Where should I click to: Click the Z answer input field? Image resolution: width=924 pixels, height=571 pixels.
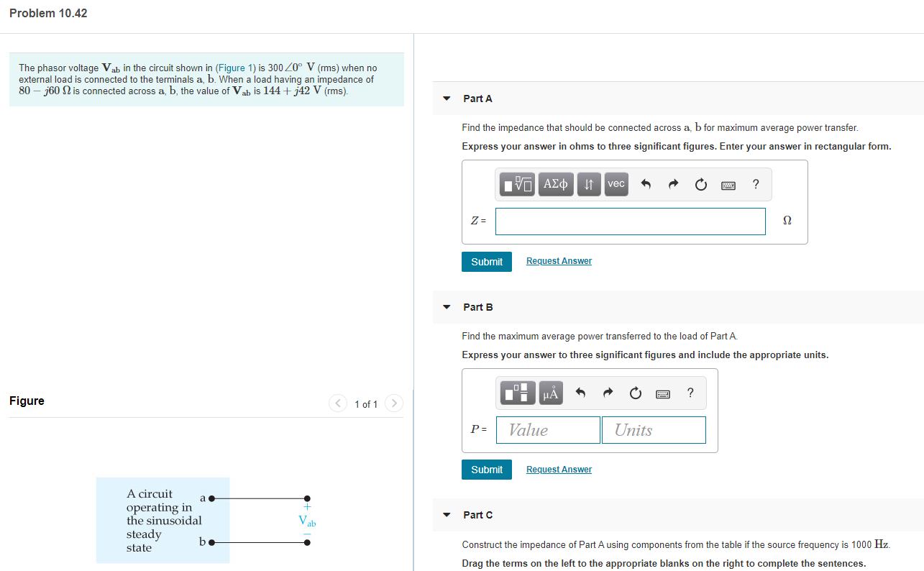click(630, 221)
